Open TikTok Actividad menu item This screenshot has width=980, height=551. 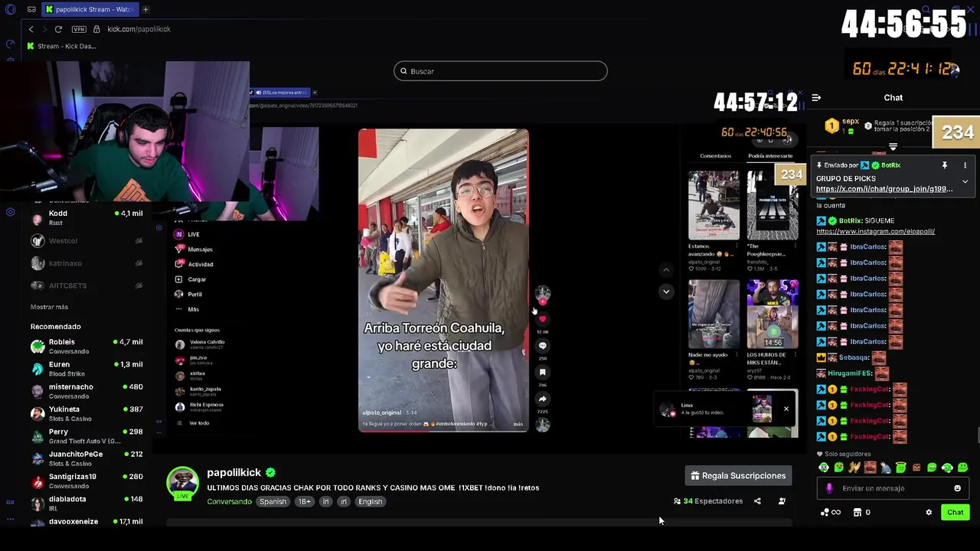click(194, 264)
